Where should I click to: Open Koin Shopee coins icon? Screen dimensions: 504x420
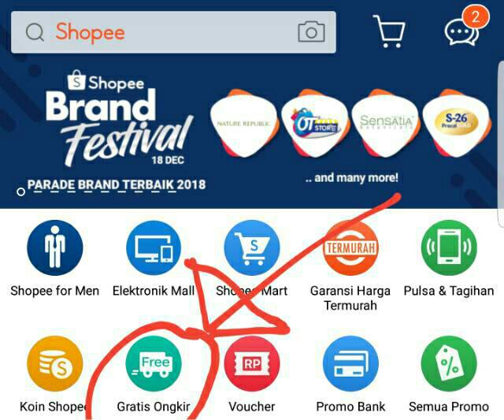pyautogui.click(x=55, y=364)
